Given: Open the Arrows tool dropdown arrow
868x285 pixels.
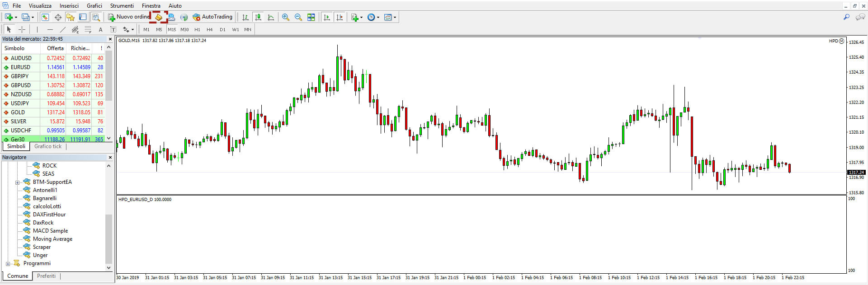Looking at the screenshot, I should click(132, 30).
